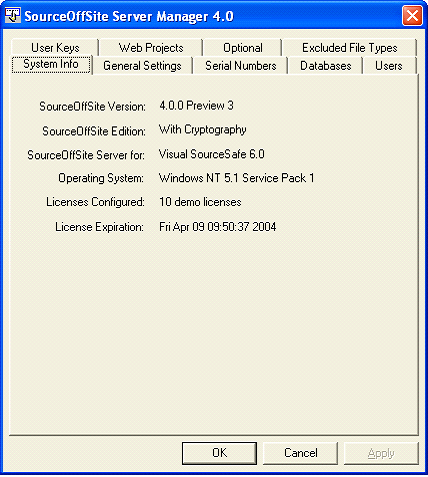Click the license expiration date text
The height and width of the screenshot is (477, 428).
point(218,227)
